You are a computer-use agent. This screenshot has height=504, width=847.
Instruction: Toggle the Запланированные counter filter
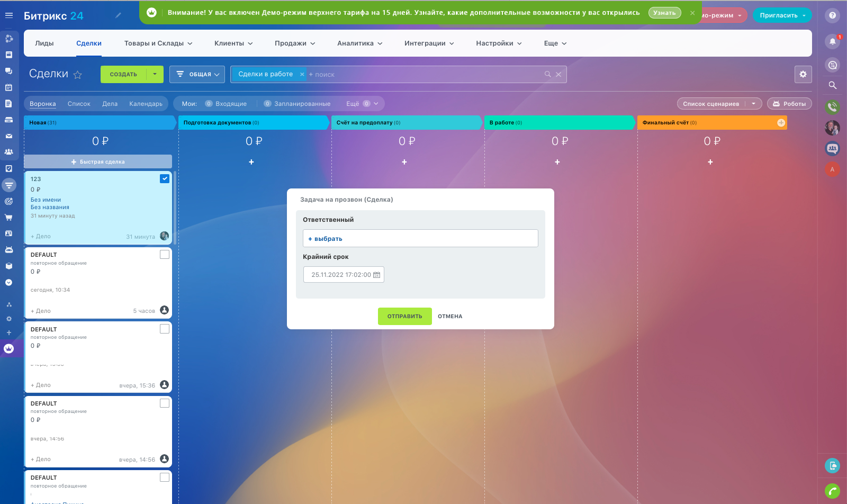coord(297,104)
